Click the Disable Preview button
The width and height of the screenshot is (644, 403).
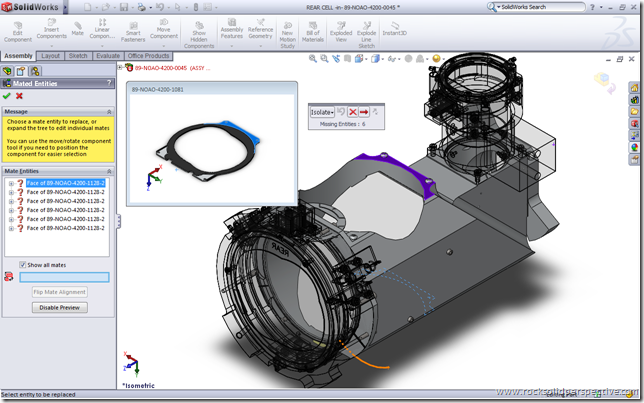[x=60, y=308]
